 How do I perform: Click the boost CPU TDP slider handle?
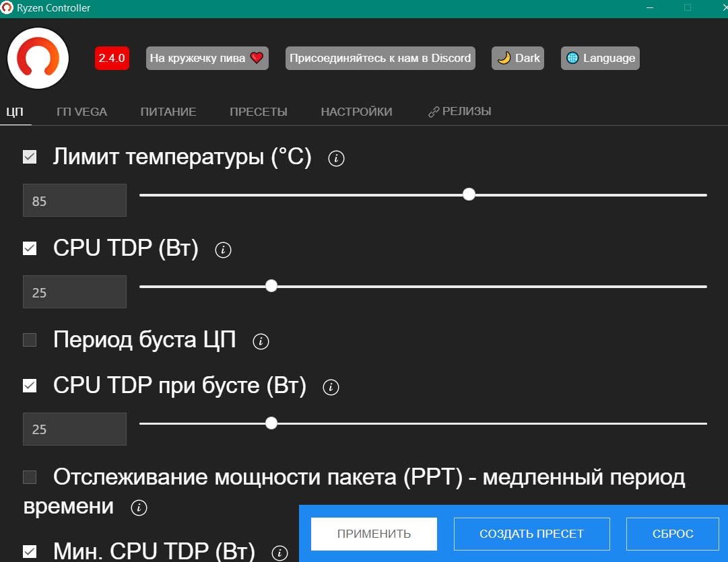[x=271, y=423]
